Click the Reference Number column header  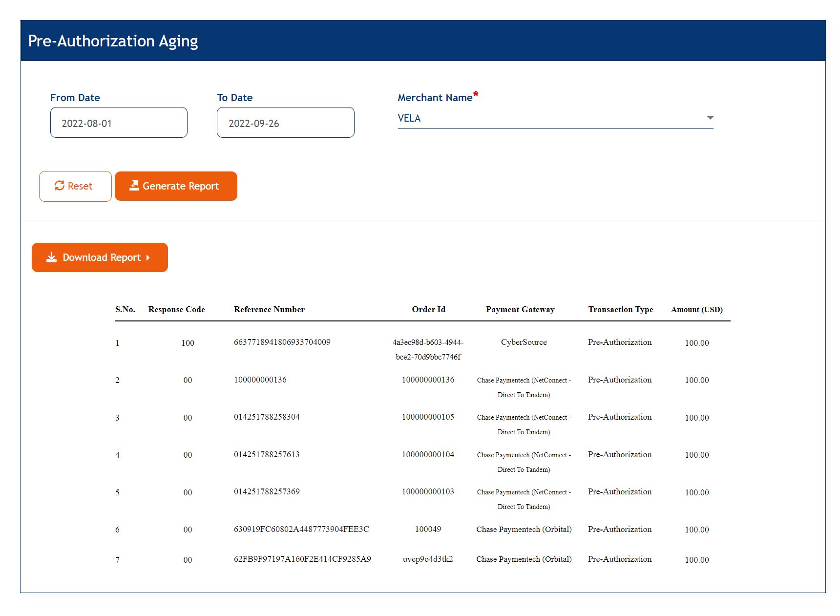click(269, 309)
